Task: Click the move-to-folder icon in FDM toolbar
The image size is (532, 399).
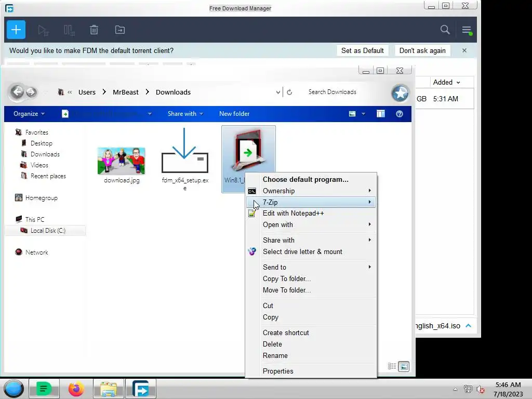Action: [120, 30]
